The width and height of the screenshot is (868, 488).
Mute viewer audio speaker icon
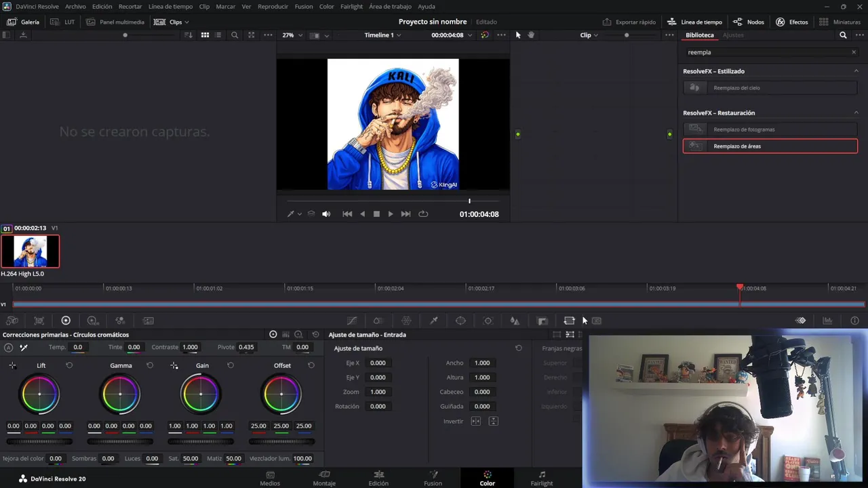[326, 213]
